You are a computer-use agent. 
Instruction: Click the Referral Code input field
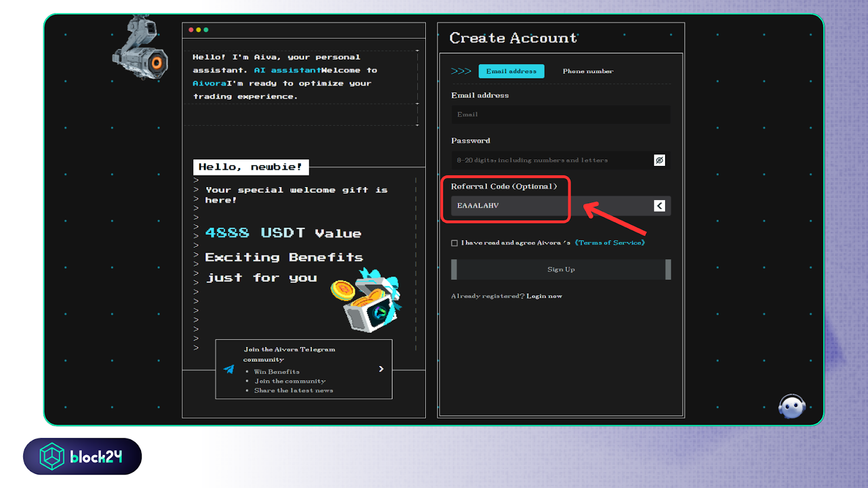(x=560, y=206)
